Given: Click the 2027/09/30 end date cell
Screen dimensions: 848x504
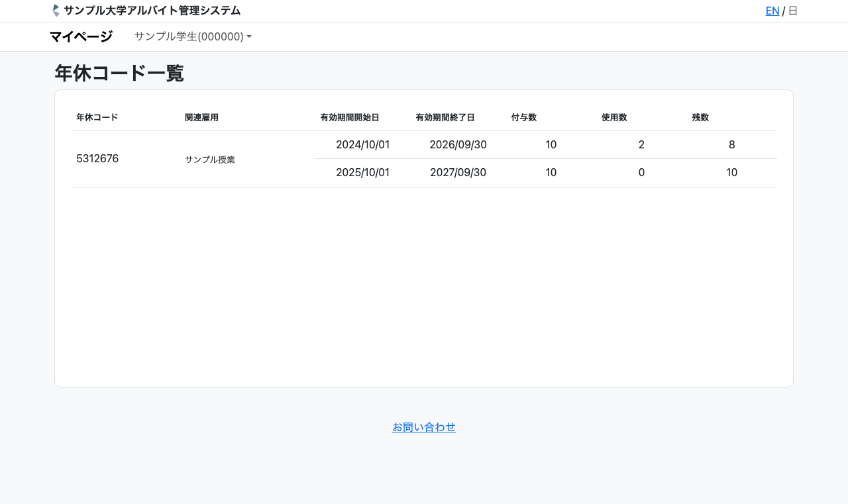Looking at the screenshot, I should [x=458, y=173].
